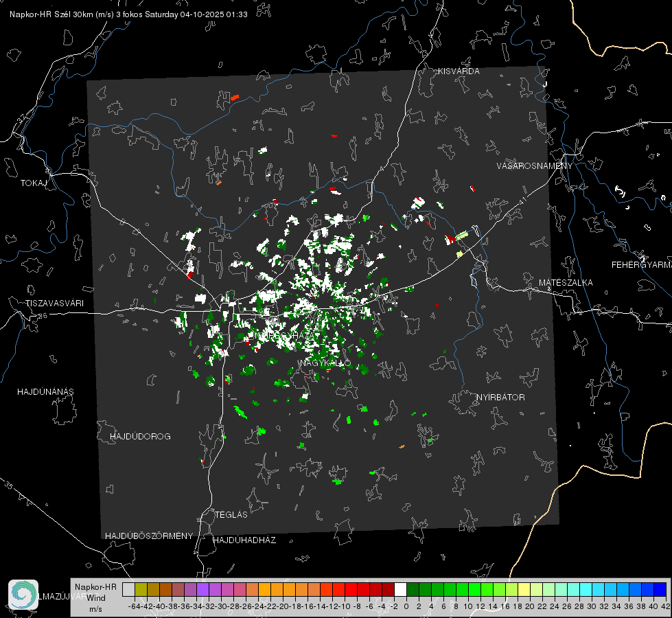
Task: Click the 0 value on the wind scale
Action: [x=406, y=606]
